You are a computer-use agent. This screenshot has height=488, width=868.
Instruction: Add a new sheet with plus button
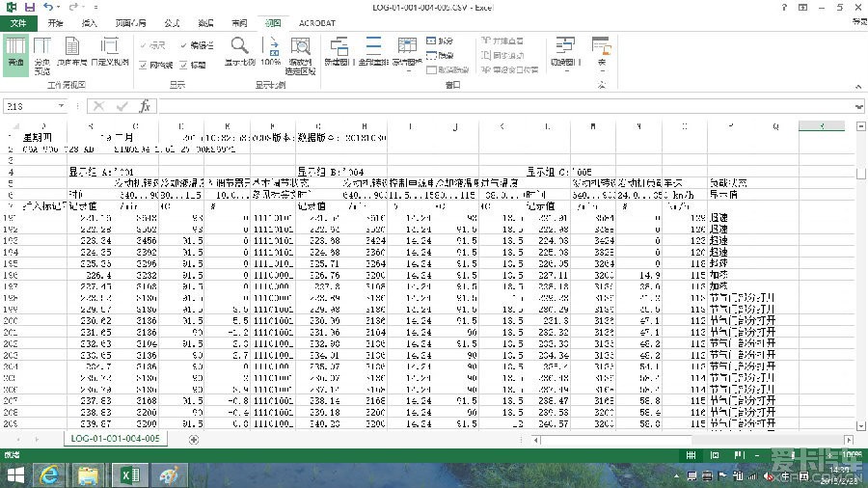[x=193, y=440]
